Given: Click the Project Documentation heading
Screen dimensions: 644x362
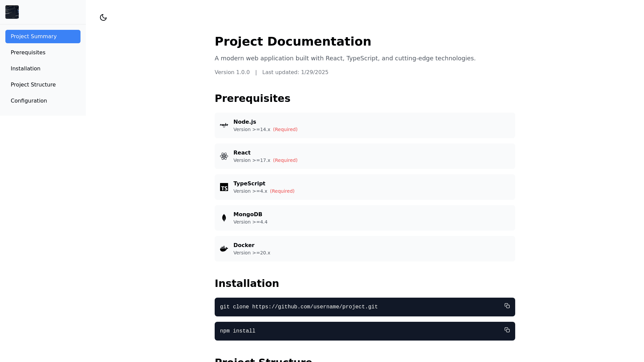Looking at the screenshot, I should [x=293, y=42].
